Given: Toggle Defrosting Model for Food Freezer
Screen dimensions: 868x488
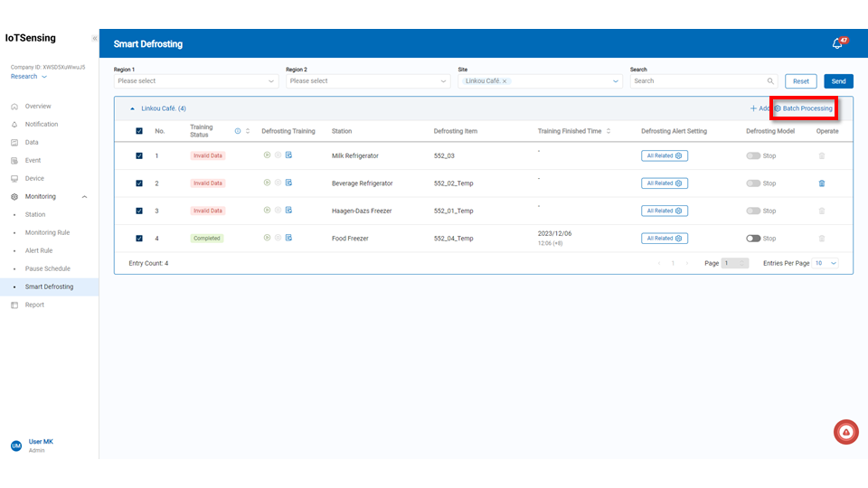Looking at the screenshot, I should 753,239.
